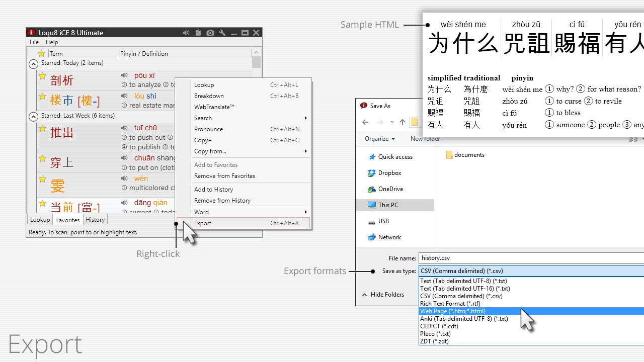The height and width of the screenshot is (362, 644).
Task: Select Anki (Tab delimited UTF-8) format
Action: 532,319
